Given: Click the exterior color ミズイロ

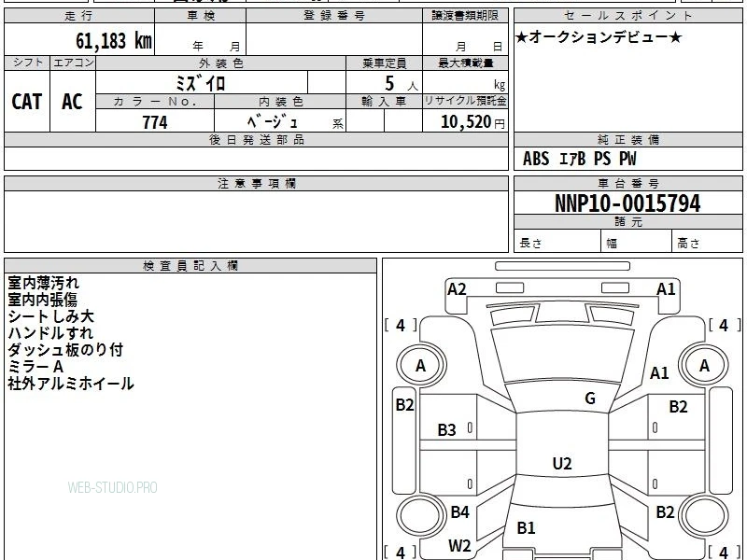Looking at the screenshot, I should click(200, 83).
